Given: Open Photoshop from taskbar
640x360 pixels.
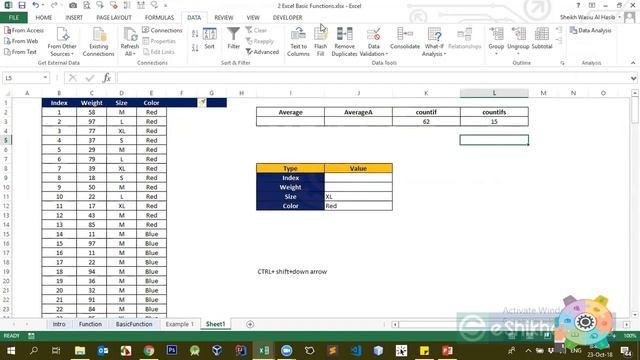Looking at the screenshot, I should (x=172, y=351).
